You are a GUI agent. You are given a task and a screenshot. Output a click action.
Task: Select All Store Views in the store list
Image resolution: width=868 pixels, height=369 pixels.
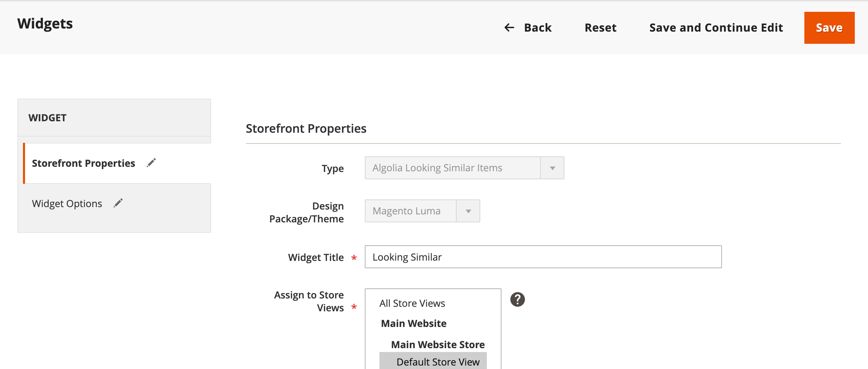coord(412,303)
